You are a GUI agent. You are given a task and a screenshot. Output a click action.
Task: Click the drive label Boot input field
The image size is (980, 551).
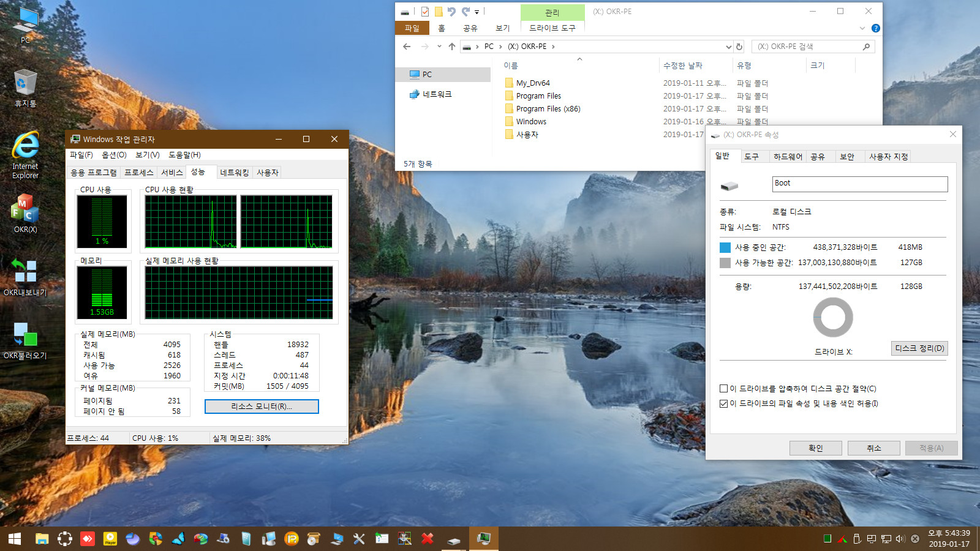click(x=860, y=184)
